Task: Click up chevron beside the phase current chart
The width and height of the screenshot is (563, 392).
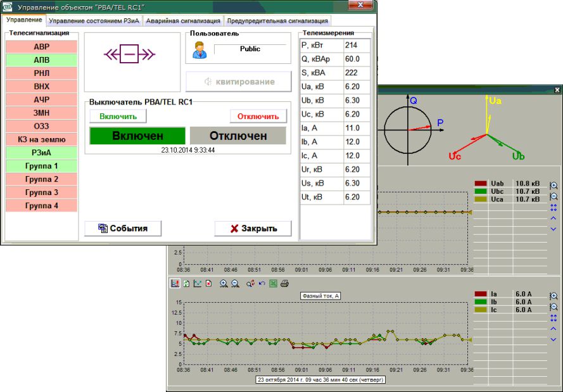Action: point(554,329)
